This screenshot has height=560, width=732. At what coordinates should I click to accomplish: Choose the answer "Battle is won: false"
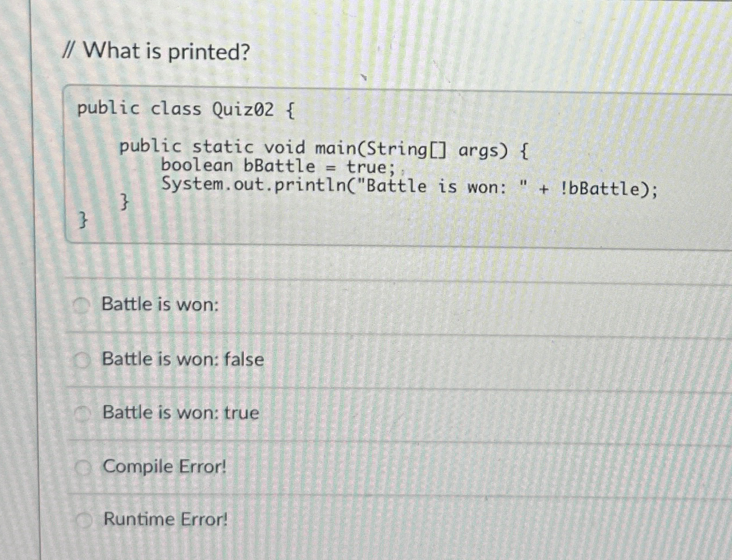coord(82,359)
